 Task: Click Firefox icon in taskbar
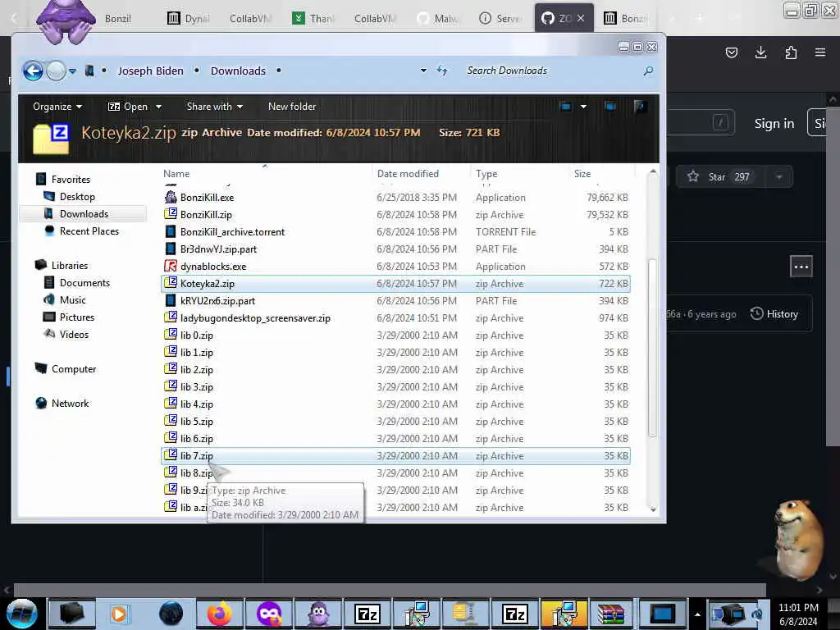220,614
